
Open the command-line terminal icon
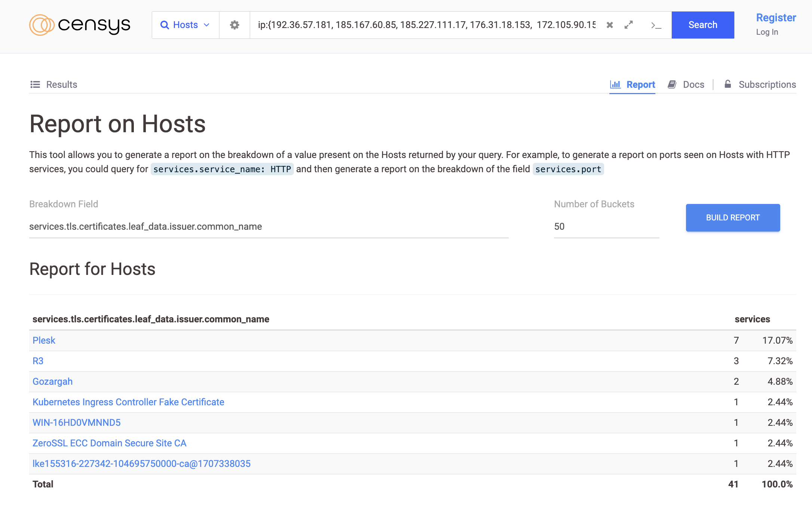(656, 25)
